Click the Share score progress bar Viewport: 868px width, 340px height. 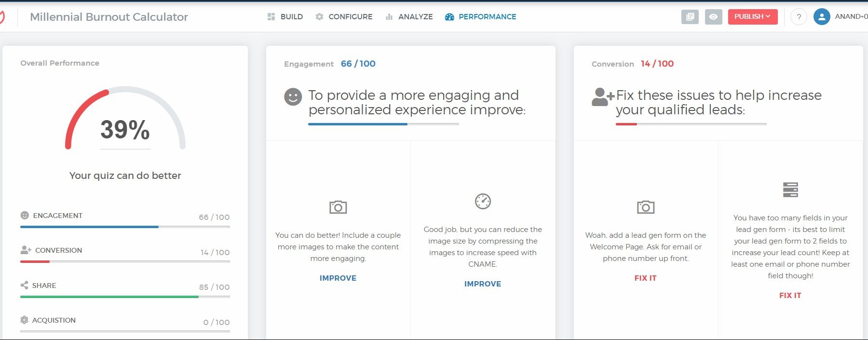point(125,297)
